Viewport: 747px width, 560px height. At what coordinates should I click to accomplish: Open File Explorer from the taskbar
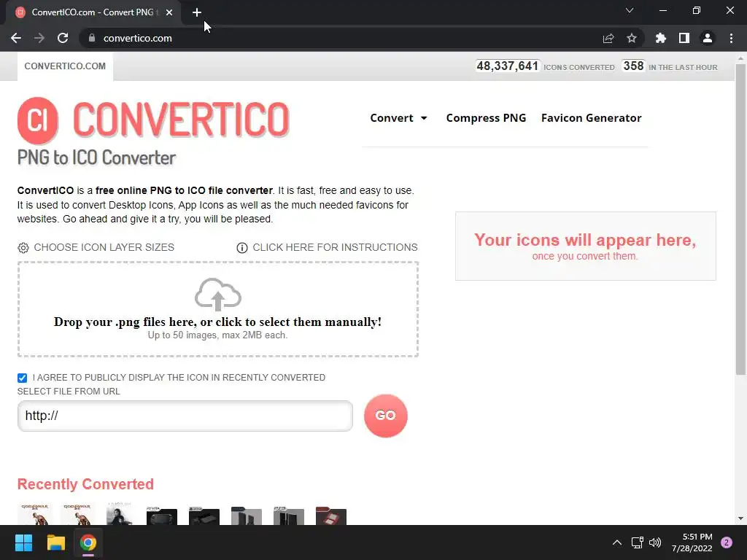coord(55,542)
